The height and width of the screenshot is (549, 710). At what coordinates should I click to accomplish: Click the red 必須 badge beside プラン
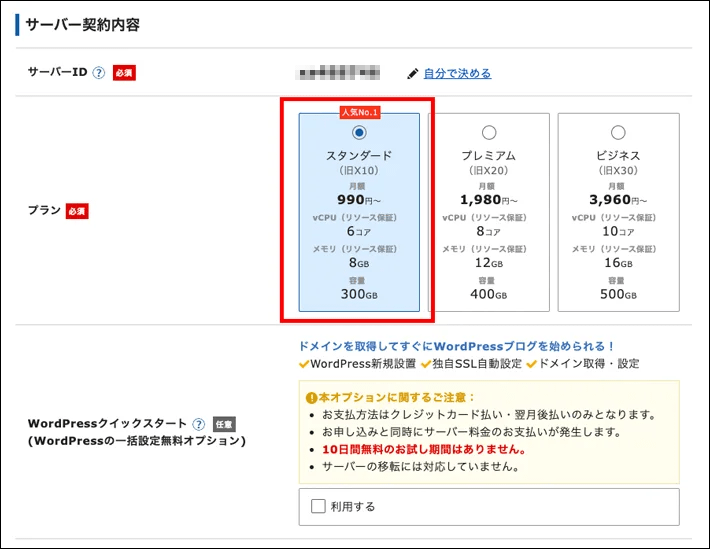click(77, 211)
